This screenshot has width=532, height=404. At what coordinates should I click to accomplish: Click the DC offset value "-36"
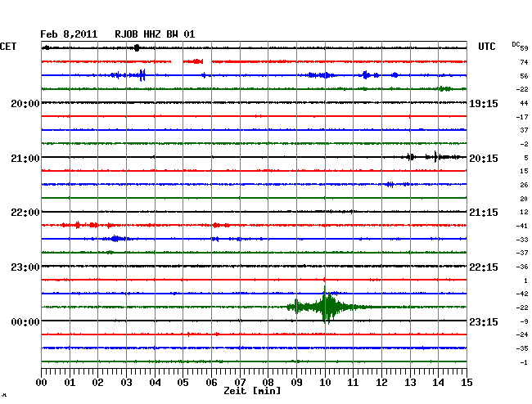point(522,267)
